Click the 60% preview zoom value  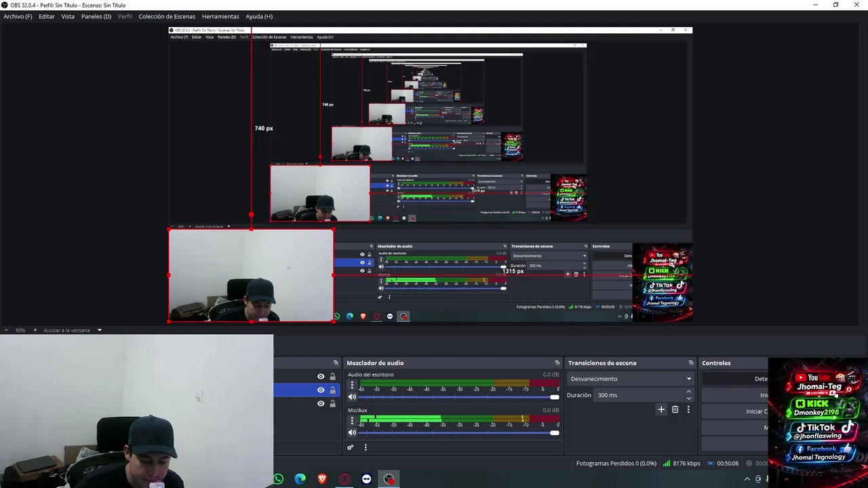[20, 330]
